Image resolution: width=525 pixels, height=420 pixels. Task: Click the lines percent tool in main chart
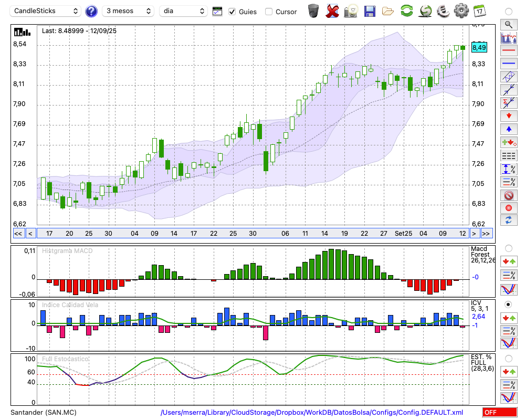point(509,182)
